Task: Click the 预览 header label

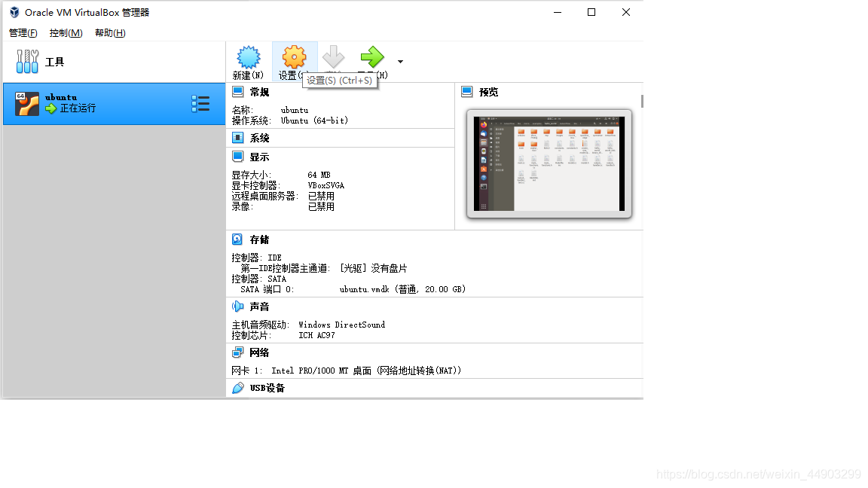Action: (x=488, y=93)
